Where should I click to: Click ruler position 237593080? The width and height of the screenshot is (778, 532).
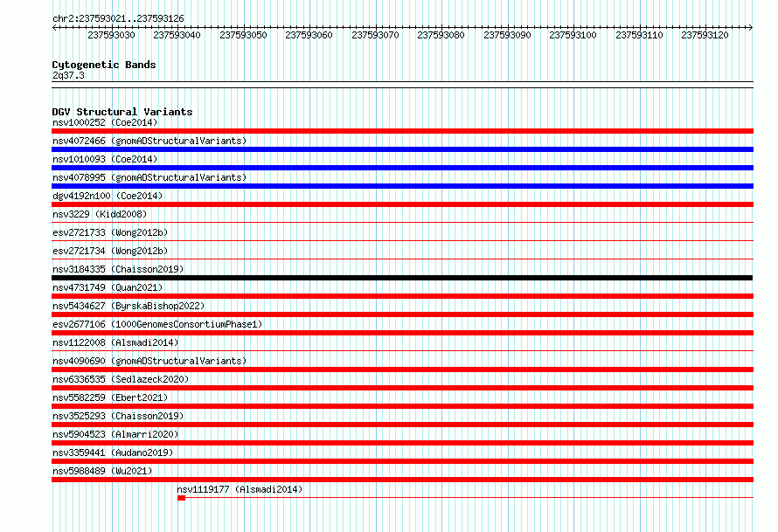click(x=441, y=35)
